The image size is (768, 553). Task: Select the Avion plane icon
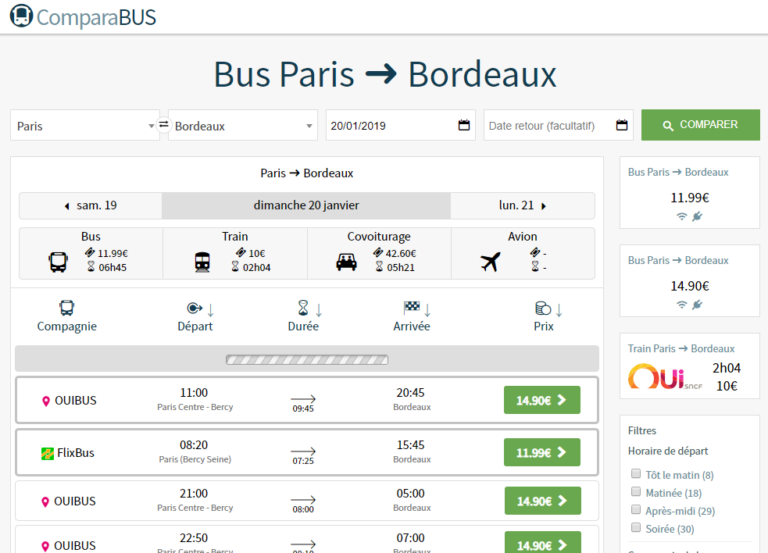(490, 262)
